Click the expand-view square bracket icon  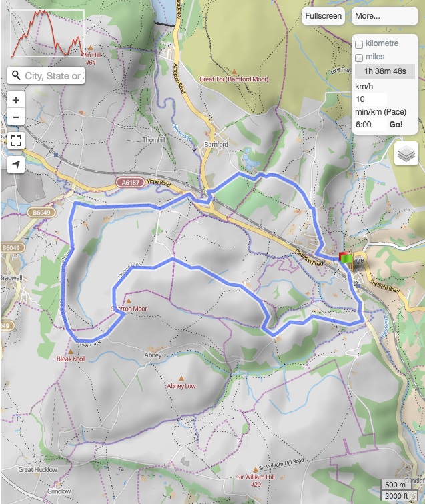[x=16, y=141]
